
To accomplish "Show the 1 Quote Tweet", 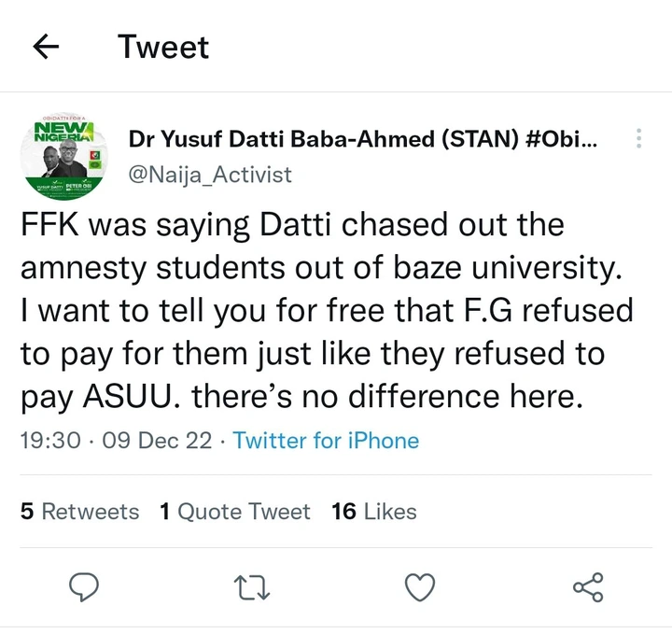I will pos(234,512).
